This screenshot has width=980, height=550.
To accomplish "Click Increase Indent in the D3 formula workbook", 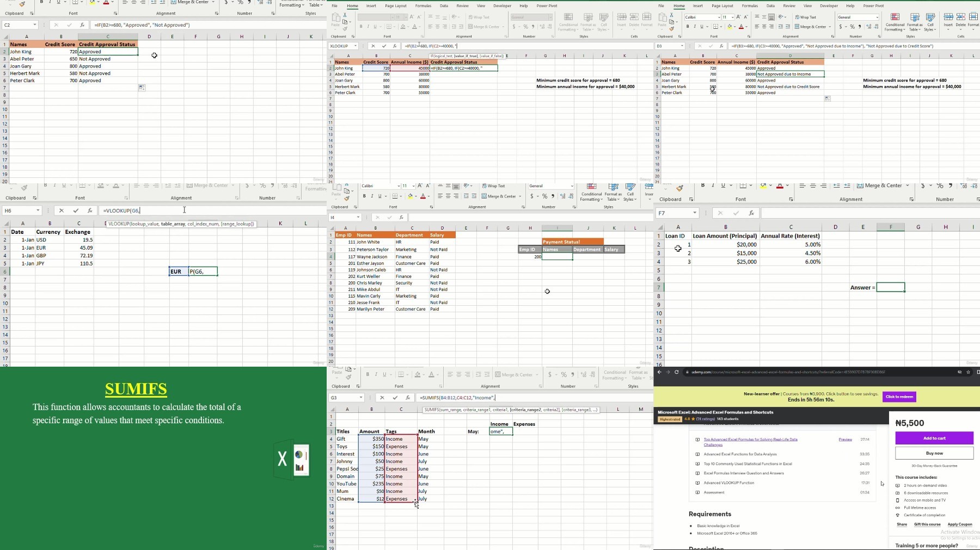I will click(x=788, y=27).
